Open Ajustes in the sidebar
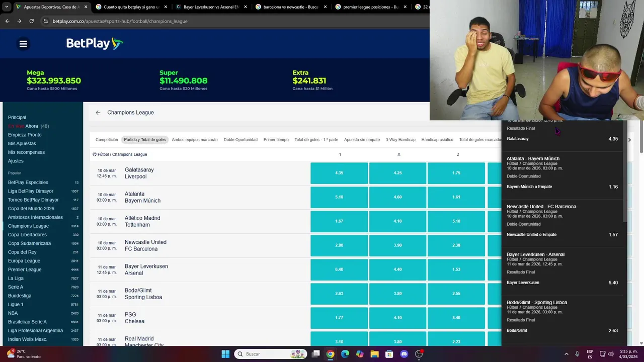 pyautogui.click(x=16, y=161)
